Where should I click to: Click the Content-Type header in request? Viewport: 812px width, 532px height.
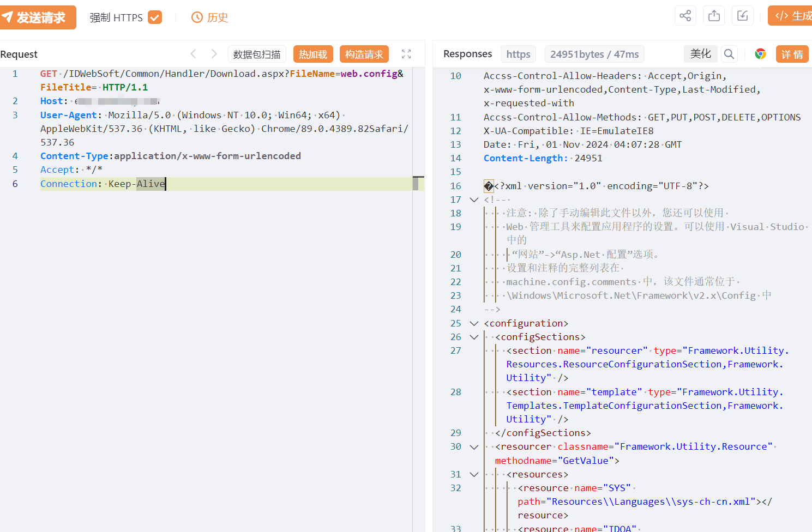click(171, 156)
